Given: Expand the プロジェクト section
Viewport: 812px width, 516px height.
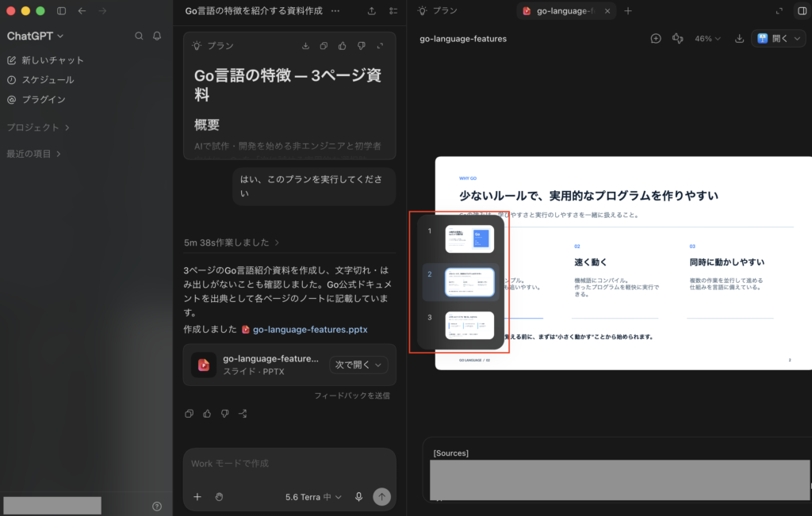Looking at the screenshot, I should coord(38,128).
